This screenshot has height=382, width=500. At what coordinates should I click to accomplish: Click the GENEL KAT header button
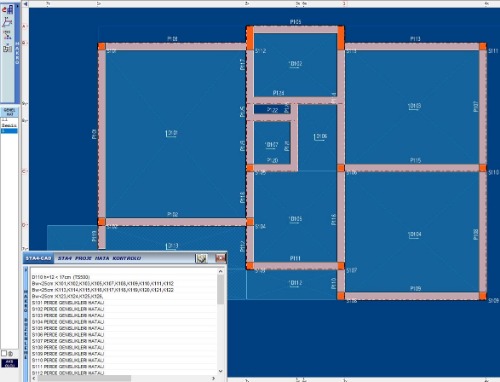(x=9, y=112)
